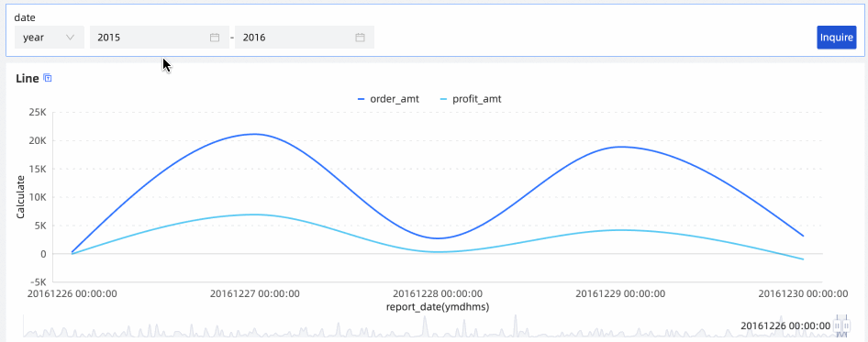
Task: Click the '20K' y-axis label
Action: tap(39, 140)
